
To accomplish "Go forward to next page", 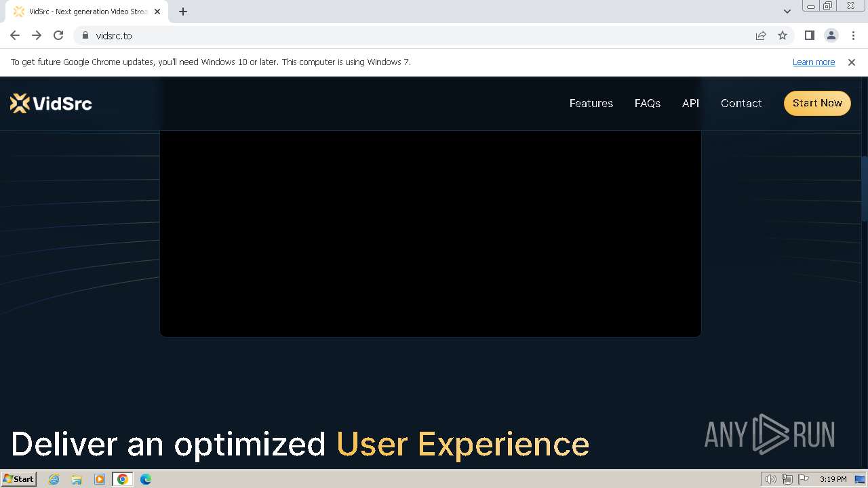I will 37,35.
